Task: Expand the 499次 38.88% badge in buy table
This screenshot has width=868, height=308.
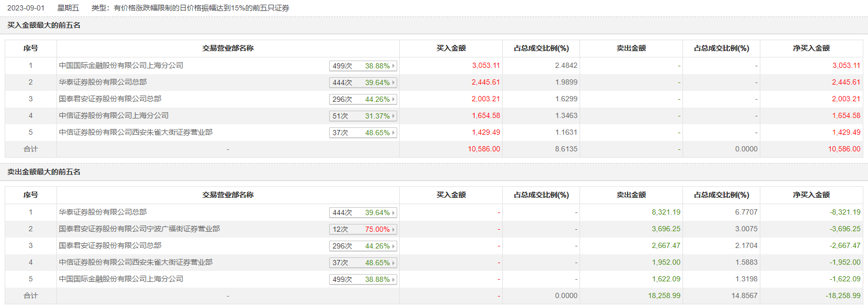Action: (x=363, y=66)
